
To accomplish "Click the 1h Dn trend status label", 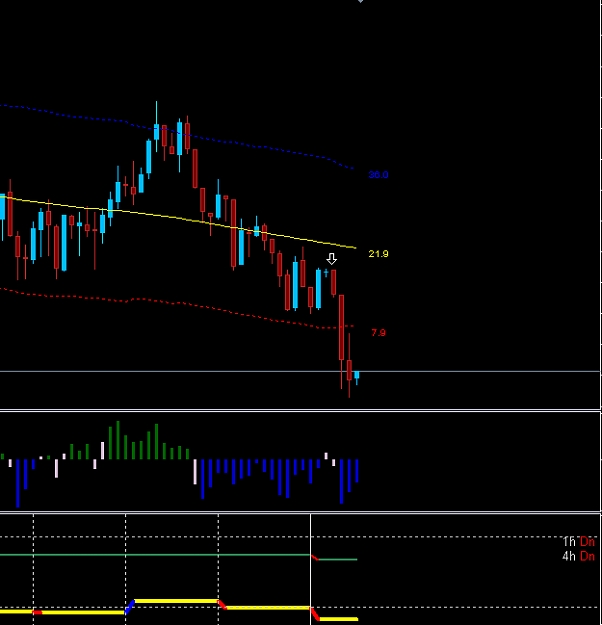I will click(578, 542).
